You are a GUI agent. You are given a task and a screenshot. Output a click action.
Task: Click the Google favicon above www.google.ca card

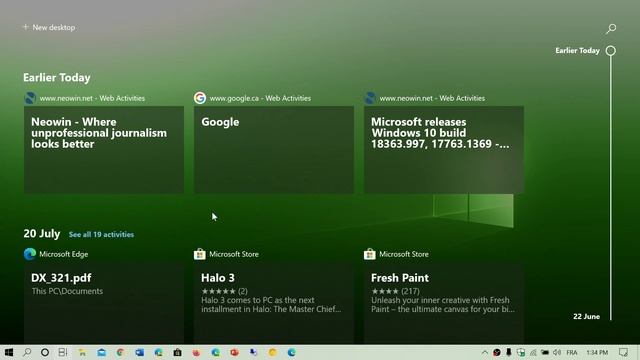click(200, 98)
